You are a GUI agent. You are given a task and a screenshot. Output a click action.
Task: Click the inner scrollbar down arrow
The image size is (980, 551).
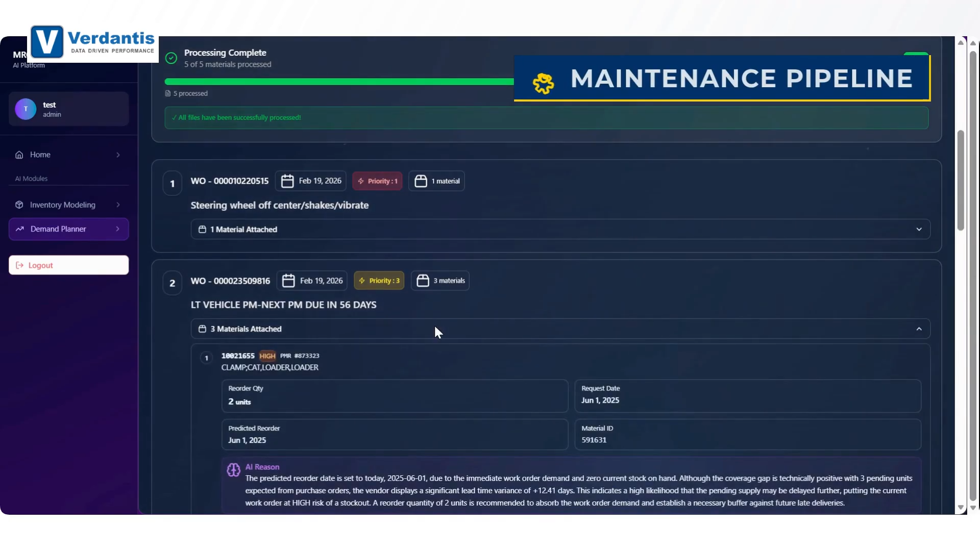(961, 508)
